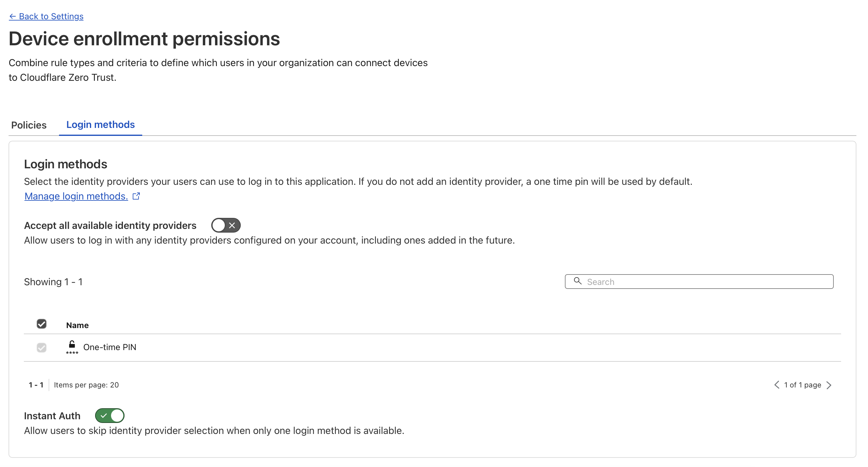The height and width of the screenshot is (467, 868).
Task: Enable Accept all available identity providers toggle
Action: click(x=226, y=225)
